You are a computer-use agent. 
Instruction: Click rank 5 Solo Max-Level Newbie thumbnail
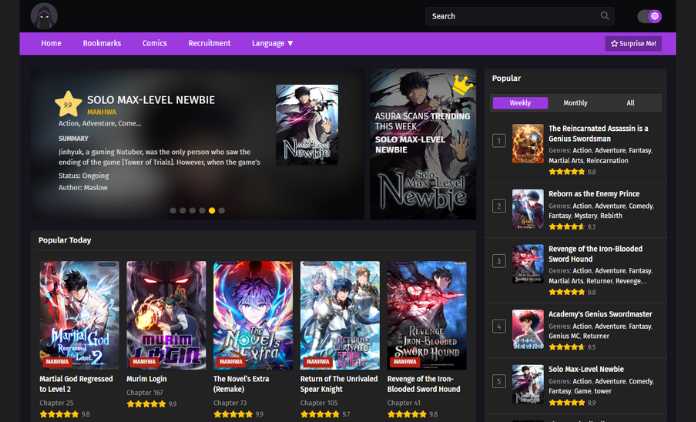[528, 384]
